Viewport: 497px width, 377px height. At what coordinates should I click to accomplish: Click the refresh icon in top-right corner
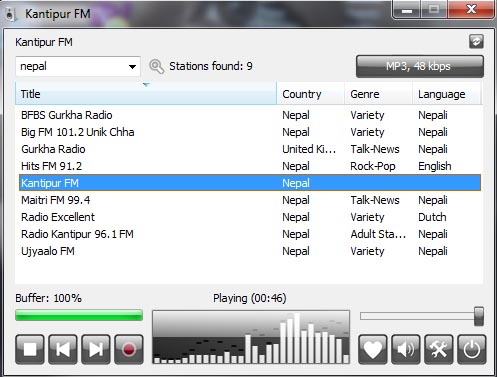tap(476, 42)
